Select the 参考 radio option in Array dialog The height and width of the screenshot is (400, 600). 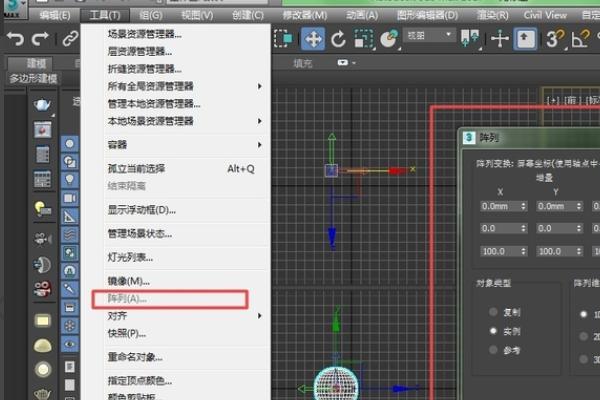pos(494,349)
